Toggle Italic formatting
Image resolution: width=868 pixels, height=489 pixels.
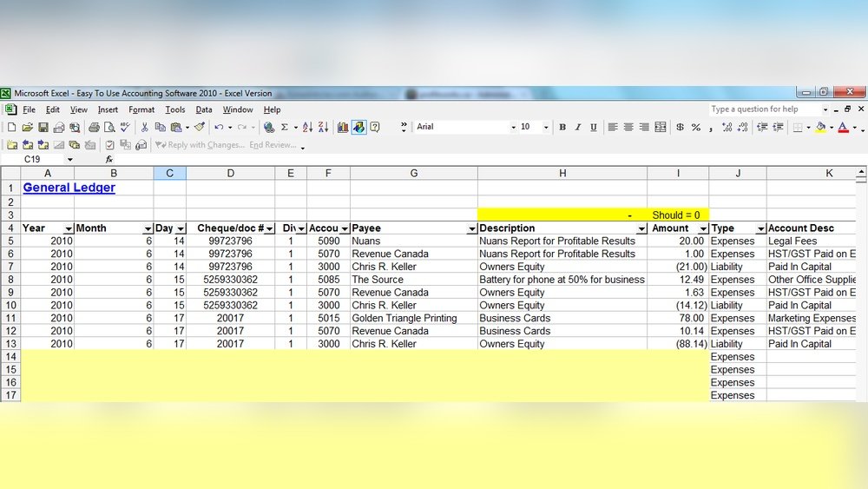[578, 128]
